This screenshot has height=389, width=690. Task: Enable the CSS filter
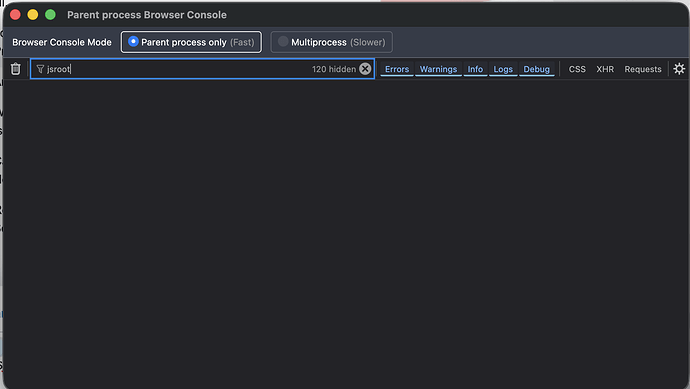click(577, 69)
